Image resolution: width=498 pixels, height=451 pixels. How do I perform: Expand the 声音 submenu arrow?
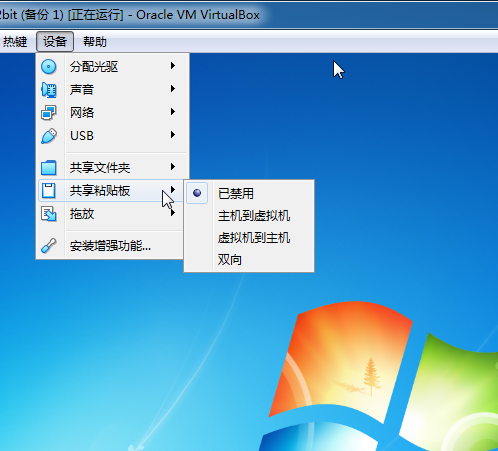(x=173, y=89)
